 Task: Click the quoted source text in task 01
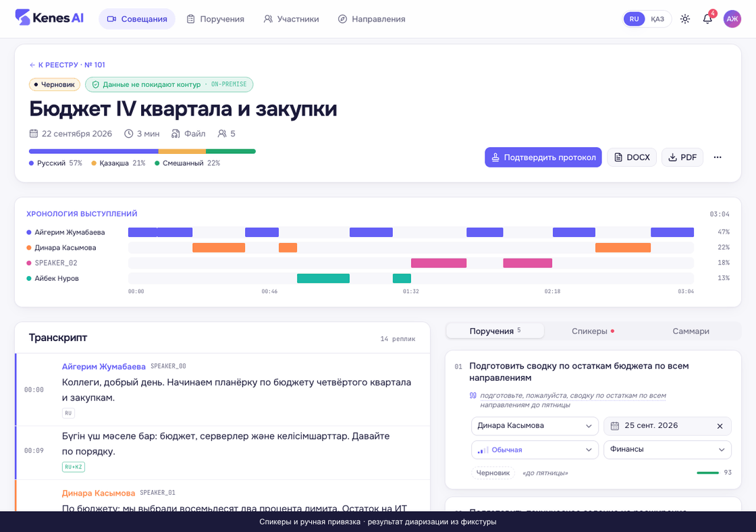tap(573, 400)
